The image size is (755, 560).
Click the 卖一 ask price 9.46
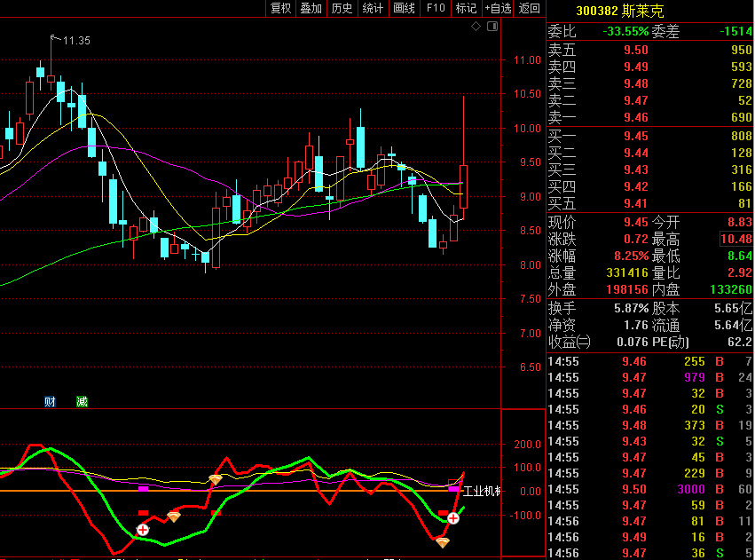(636, 117)
